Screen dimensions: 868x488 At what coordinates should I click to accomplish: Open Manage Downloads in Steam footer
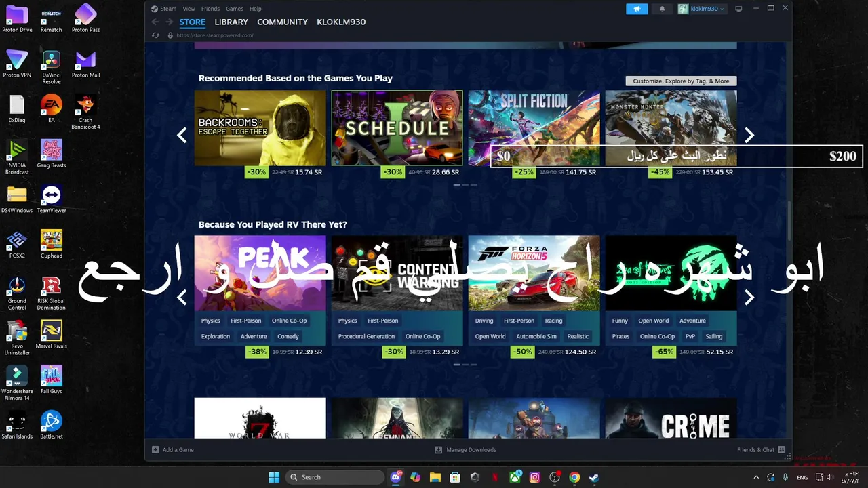coord(465,449)
